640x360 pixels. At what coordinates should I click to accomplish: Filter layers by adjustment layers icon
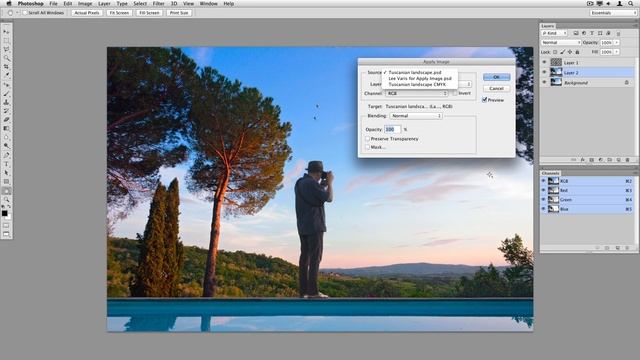point(584,33)
